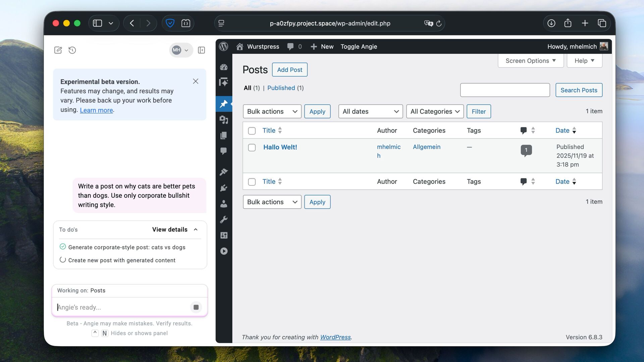Open the Pages sidebar icon
Viewport: 644px width, 362px height.
click(224, 135)
